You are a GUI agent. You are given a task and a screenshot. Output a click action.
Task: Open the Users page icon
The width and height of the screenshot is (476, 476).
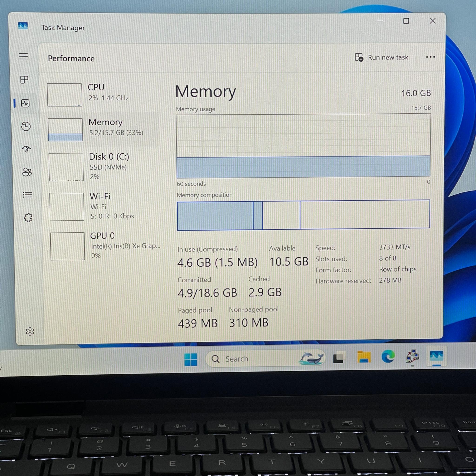tap(27, 172)
